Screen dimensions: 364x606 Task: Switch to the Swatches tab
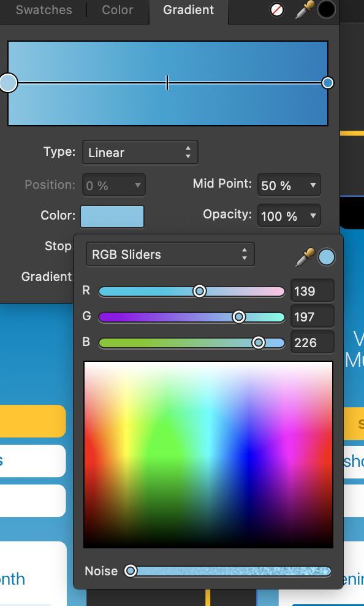click(44, 10)
